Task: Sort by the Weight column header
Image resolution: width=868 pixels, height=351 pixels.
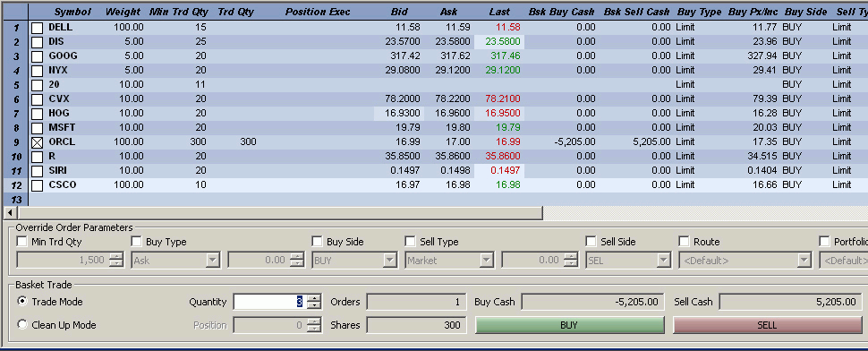Action: click(123, 12)
